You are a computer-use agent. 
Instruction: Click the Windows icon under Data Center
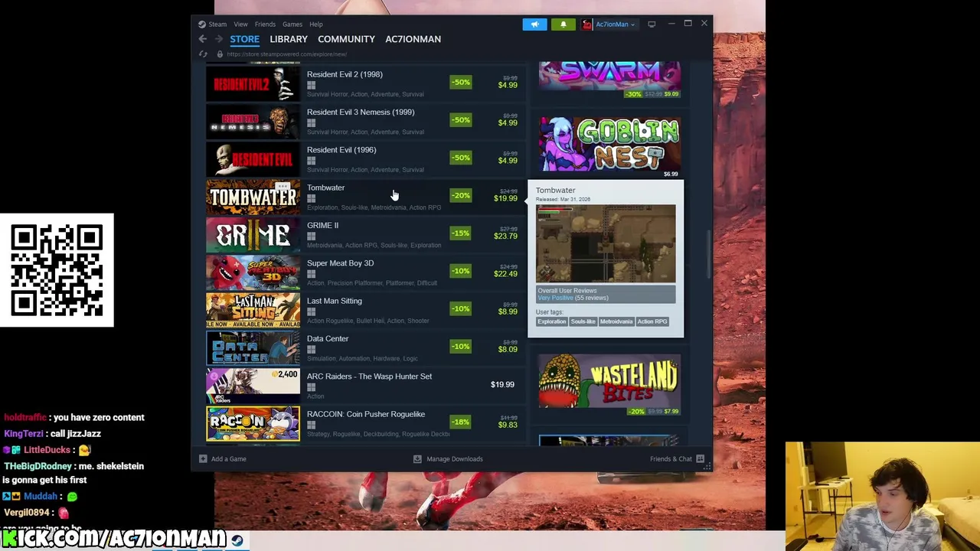(311, 349)
